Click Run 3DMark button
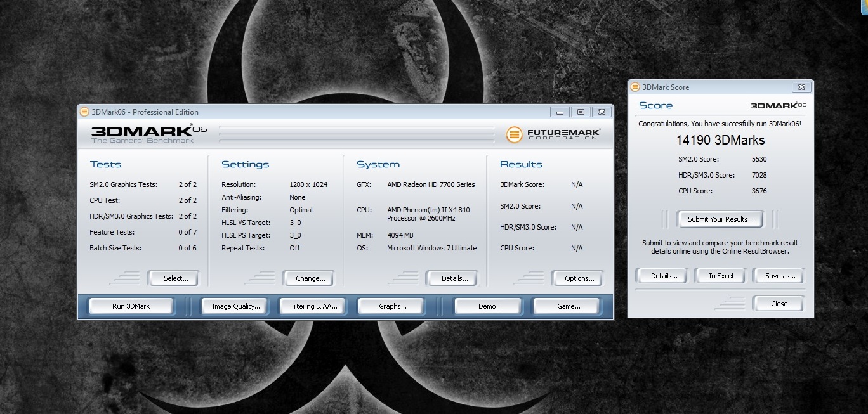The image size is (868, 414). [x=131, y=306]
